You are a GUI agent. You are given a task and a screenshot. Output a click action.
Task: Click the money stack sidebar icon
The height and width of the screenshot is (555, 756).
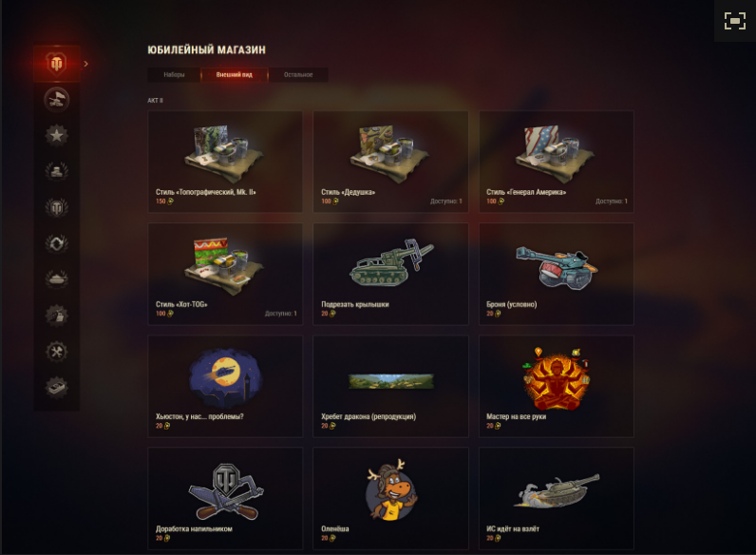tap(56, 387)
